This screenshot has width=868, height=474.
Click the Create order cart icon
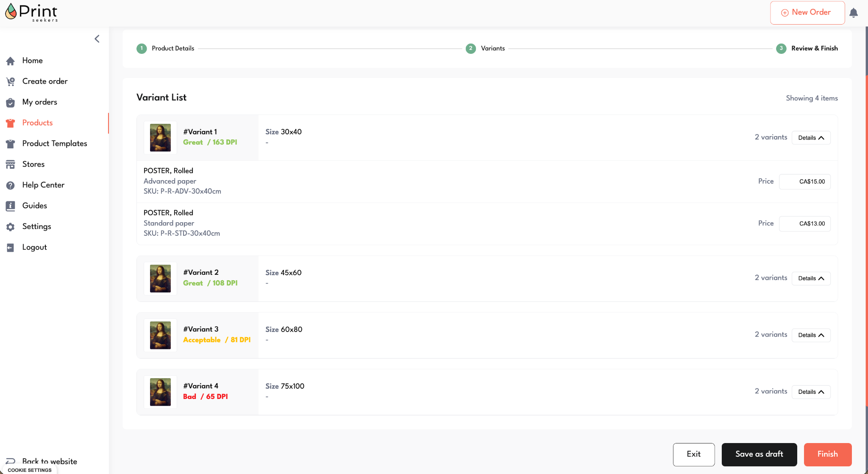click(11, 81)
